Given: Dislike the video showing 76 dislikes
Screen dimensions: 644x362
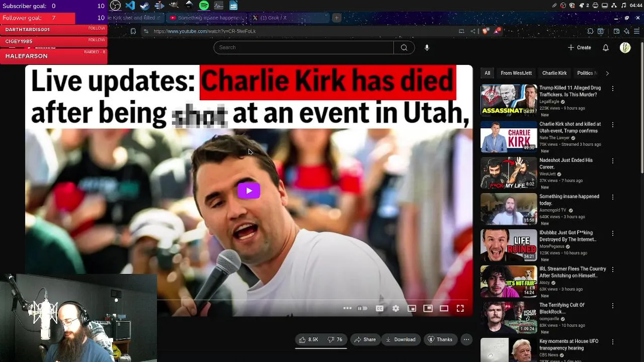Looking at the screenshot, I should 335,339.
